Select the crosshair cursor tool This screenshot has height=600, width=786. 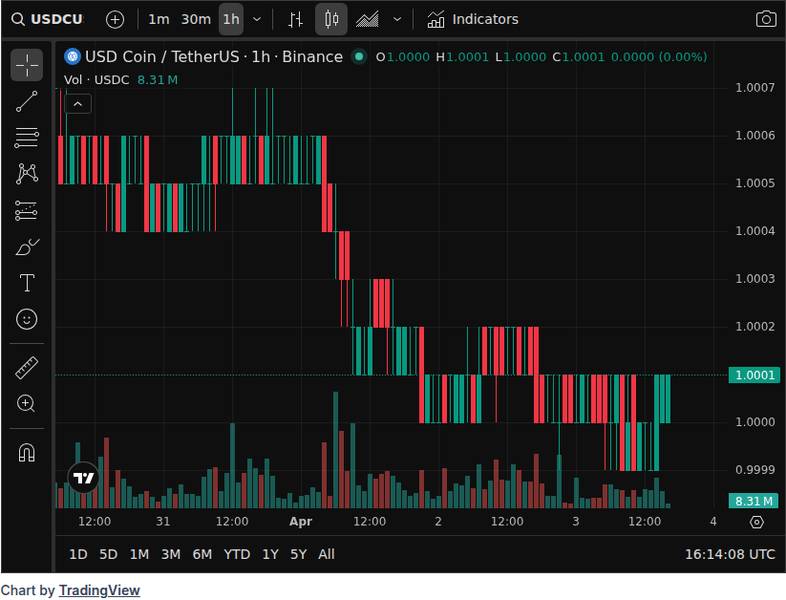(27, 65)
